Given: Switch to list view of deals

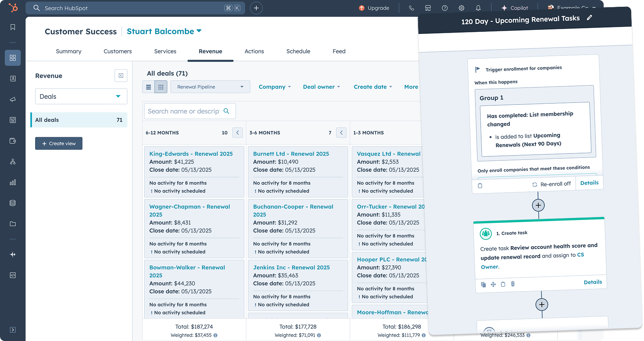Looking at the screenshot, I should click(149, 87).
